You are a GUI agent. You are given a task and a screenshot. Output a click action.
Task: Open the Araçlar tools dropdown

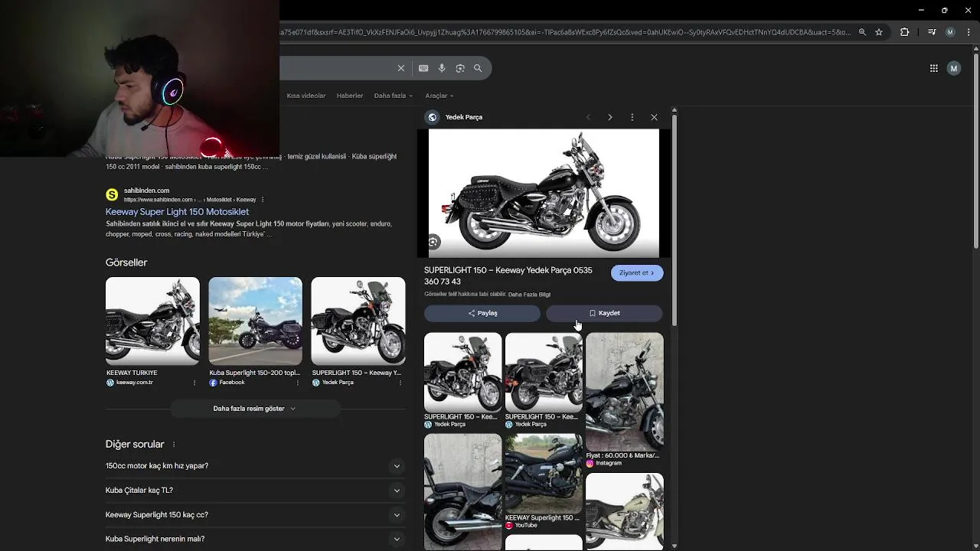[439, 96]
